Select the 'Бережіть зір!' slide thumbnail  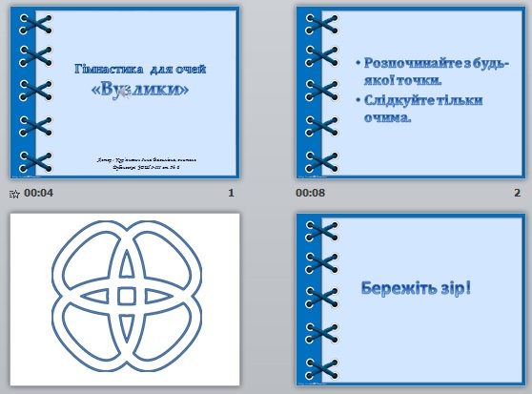(411, 300)
